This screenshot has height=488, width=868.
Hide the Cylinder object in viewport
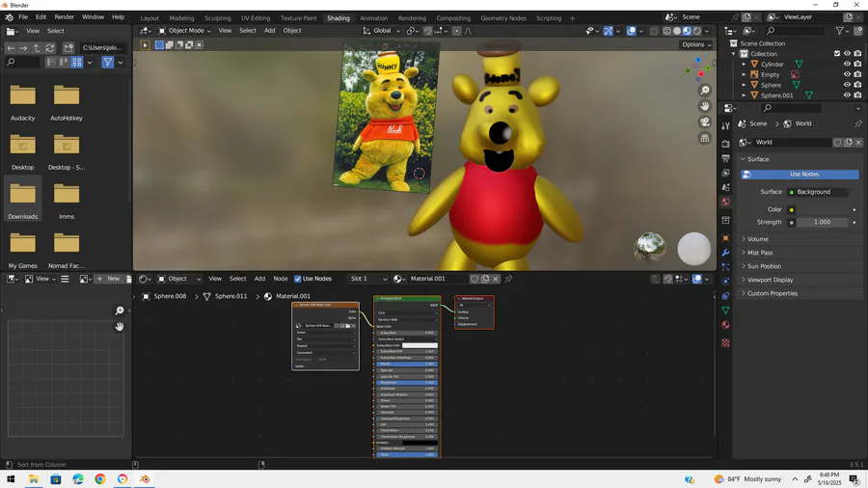pos(847,65)
